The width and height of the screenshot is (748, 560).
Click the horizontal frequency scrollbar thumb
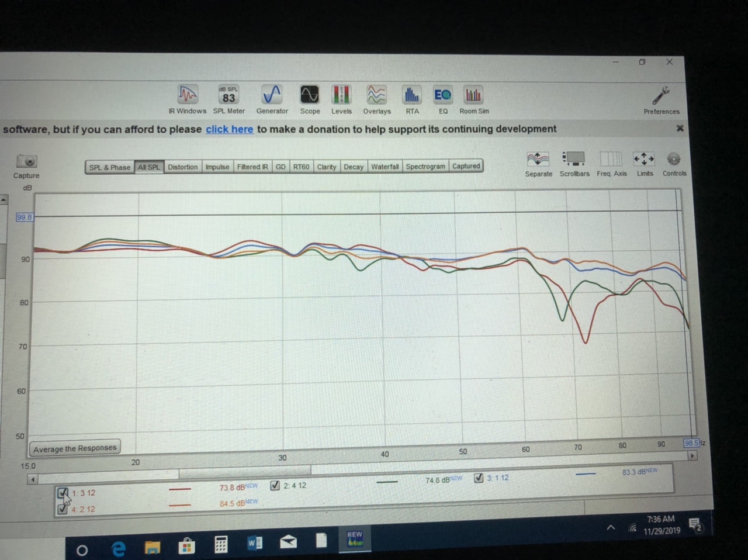(245, 471)
